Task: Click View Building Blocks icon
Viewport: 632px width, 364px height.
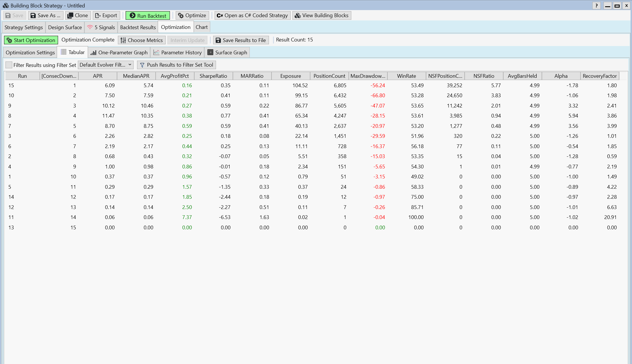Action: point(298,15)
